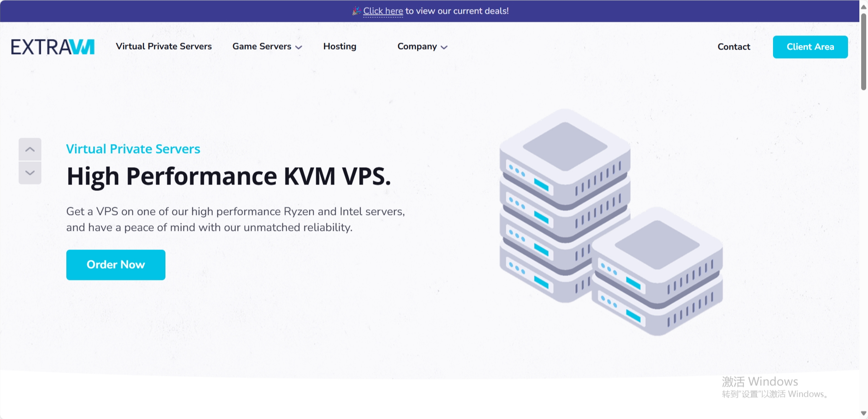The width and height of the screenshot is (868, 419).
Task: Click the ExtraVM logo
Action: [53, 47]
